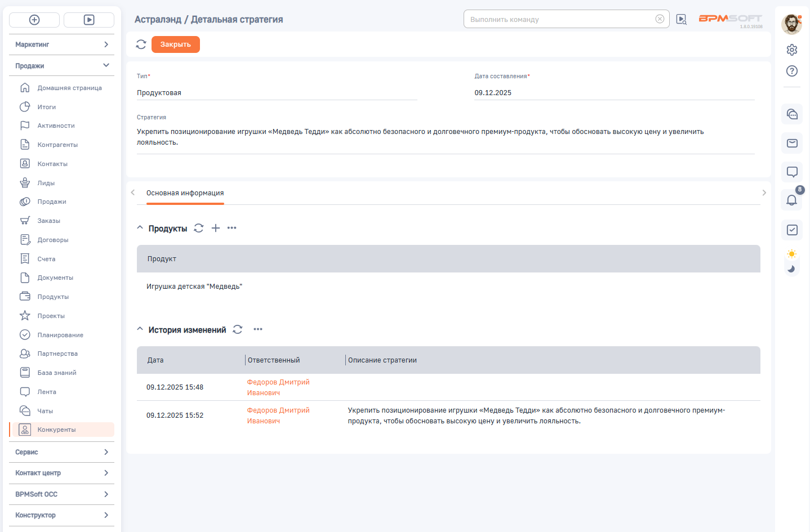Open the email envelope icon in right panel
The image size is (810, 532).
pos(792,143)
